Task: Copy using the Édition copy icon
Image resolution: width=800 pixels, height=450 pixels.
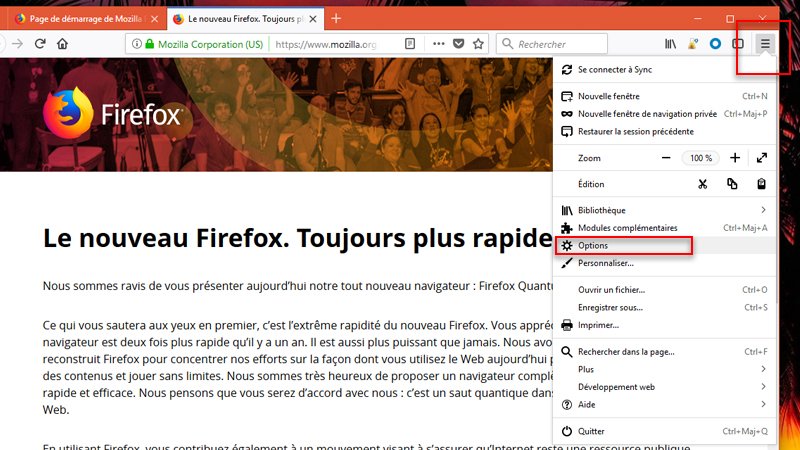Action: point(732,184)
